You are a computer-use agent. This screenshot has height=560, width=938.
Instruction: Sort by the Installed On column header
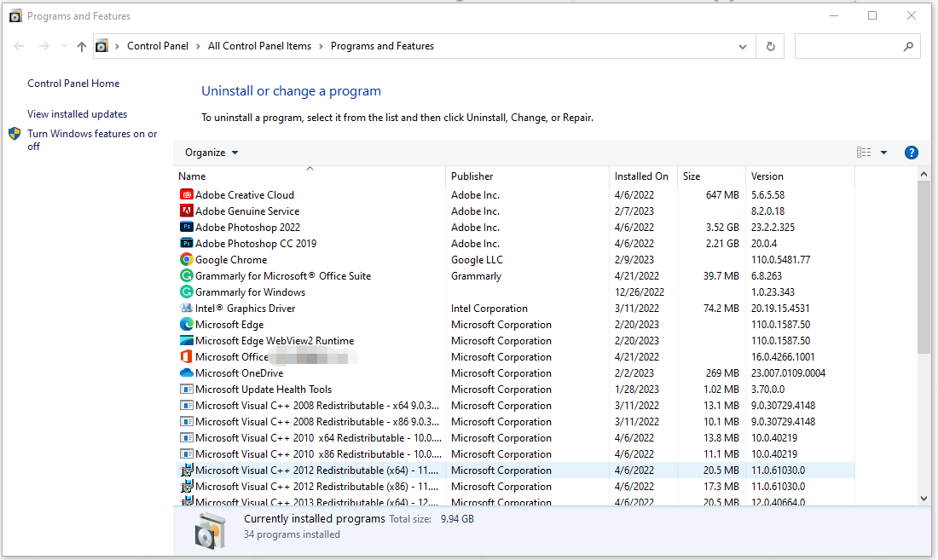(x=643, y=176)
